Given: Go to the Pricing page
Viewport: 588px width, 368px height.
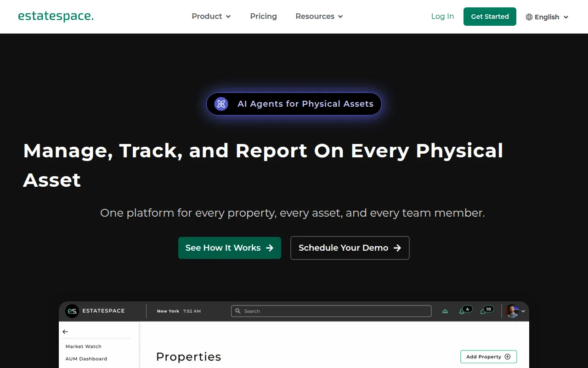Looking at the screenshot, I should point(263,16).
